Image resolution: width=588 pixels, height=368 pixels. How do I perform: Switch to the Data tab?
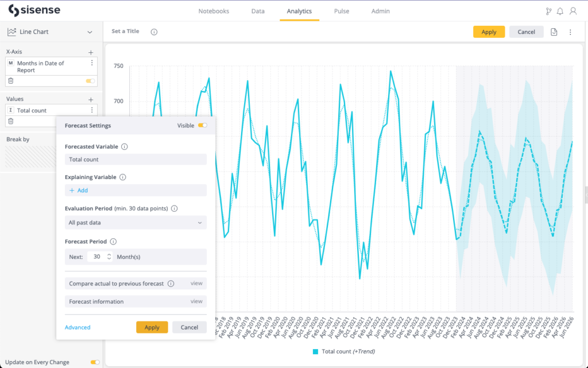tap(258, 11)
